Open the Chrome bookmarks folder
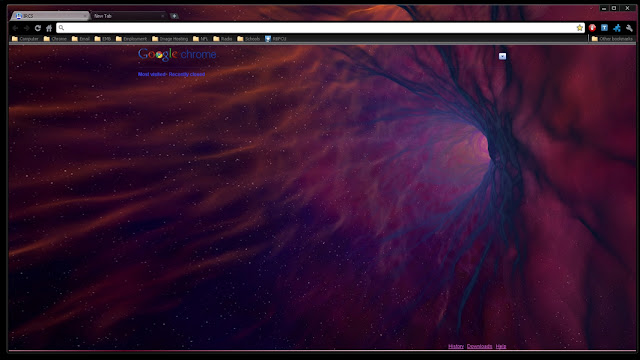The width and height of the screenshot is (640, 360). coord(55,39)
